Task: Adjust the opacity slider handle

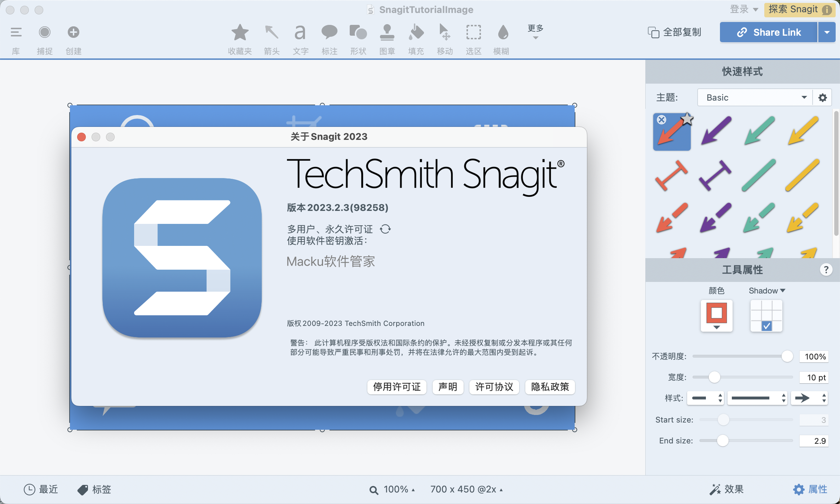Action: 787,357
